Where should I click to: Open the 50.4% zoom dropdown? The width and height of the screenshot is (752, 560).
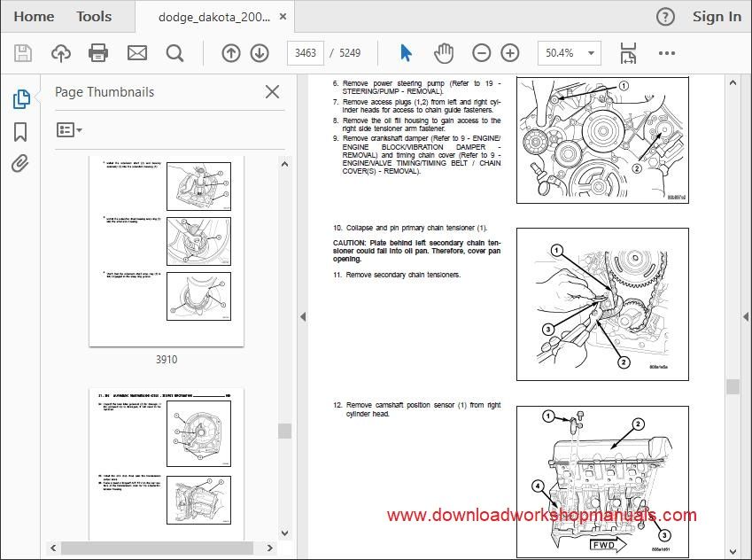coord(570,53)
